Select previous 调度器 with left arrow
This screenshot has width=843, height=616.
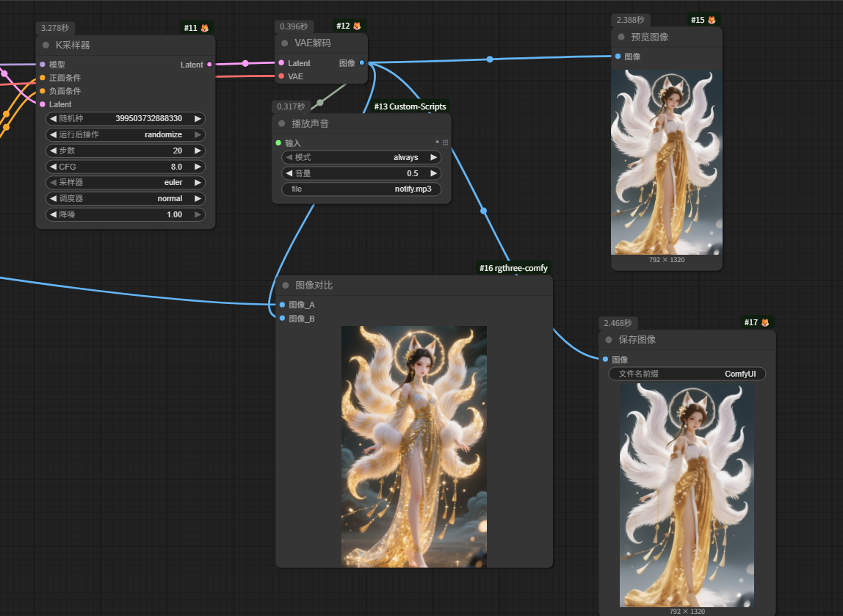(53, 198)
